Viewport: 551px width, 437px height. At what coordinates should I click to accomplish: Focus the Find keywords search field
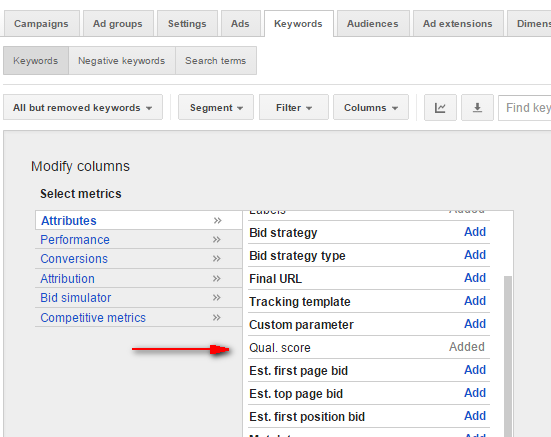coord(525,107)
